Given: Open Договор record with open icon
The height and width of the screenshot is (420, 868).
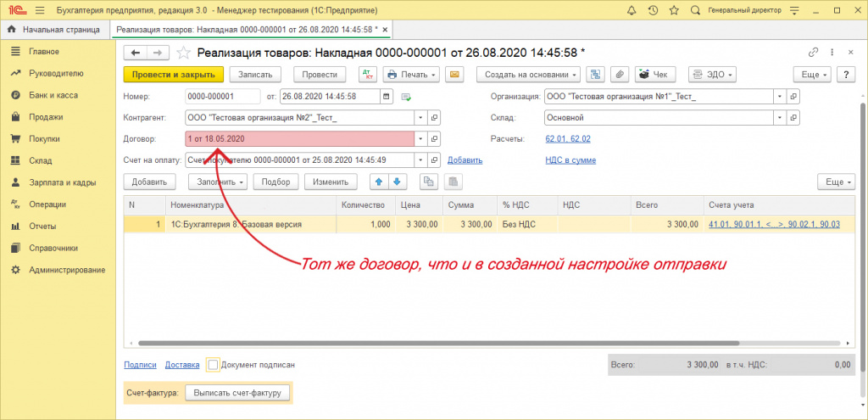Looking at the screenshot, I should coord(435,138).
